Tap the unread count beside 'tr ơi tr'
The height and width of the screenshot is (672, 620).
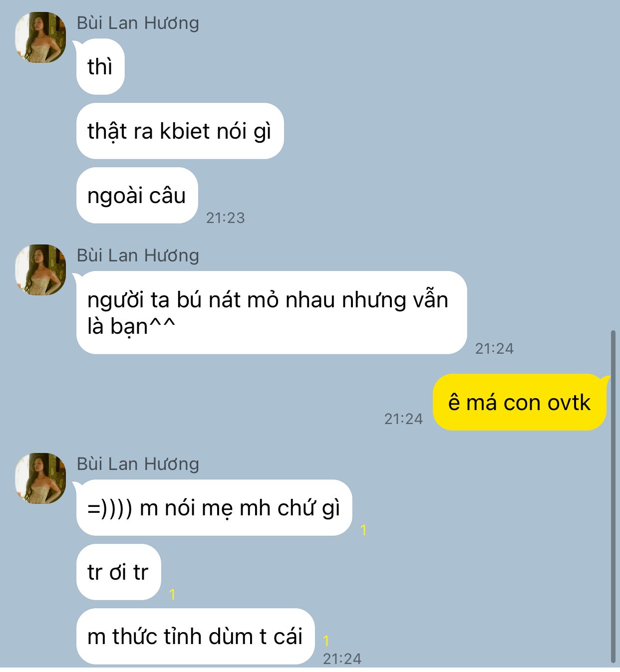(x=172, y=595)
